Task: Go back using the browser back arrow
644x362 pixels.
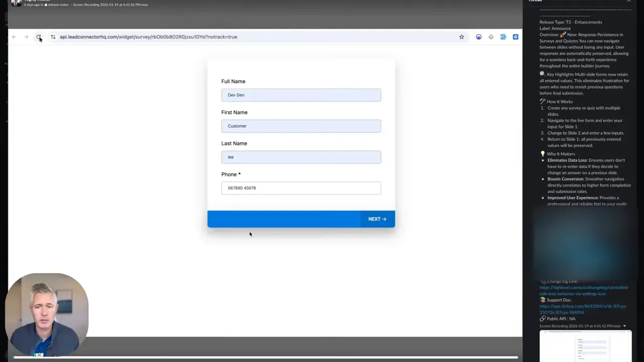Action: (14, 37)
